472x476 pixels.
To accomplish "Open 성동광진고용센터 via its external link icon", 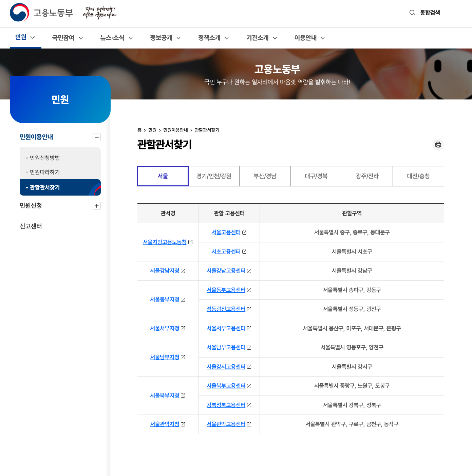I will coord(249,309).
